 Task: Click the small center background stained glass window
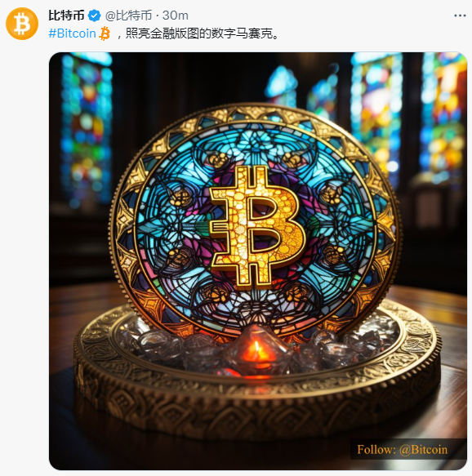point(281,86)
